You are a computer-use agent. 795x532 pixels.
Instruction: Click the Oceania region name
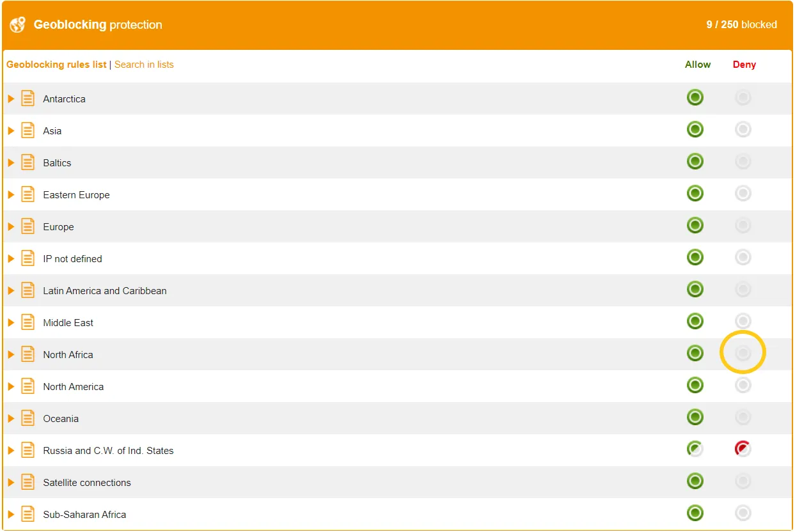pyautogui.click(x=61, y=419)
